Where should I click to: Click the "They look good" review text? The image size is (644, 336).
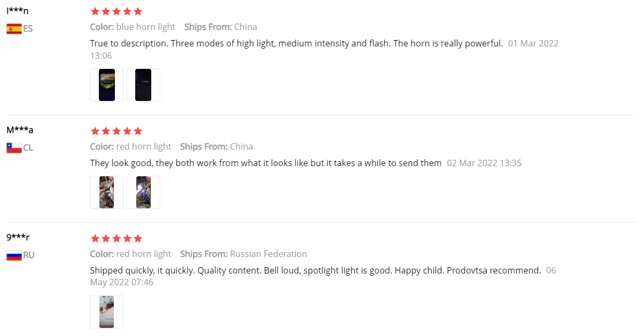pos(266,163)
